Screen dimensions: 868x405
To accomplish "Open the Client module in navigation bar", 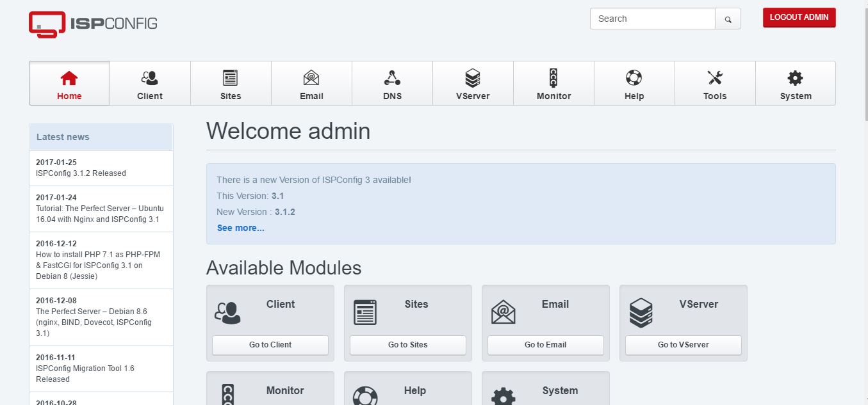I will click(150, 83).
